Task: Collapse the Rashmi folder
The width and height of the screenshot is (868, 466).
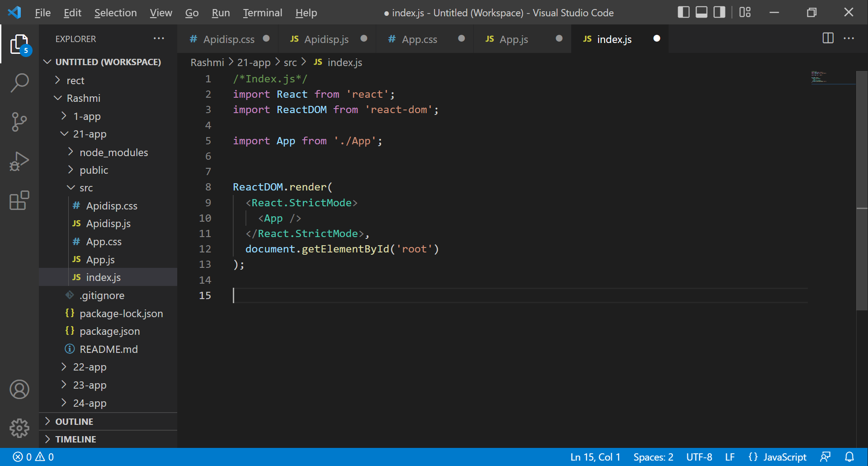Action: click(108, 98)
